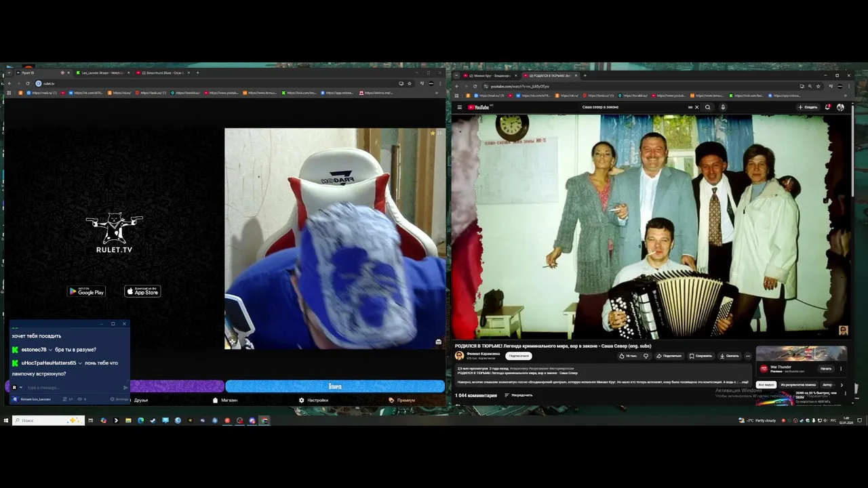Click the Windows taskbar search box

[47, 420]
